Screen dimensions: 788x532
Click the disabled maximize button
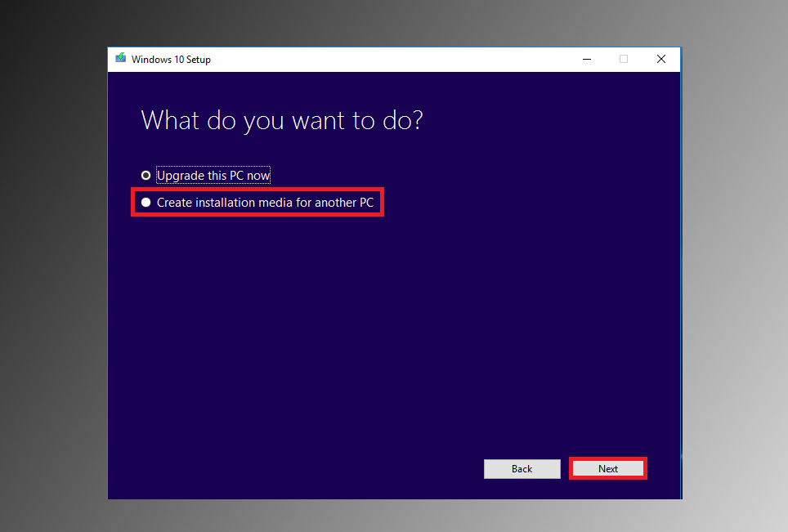pos(624,60)
